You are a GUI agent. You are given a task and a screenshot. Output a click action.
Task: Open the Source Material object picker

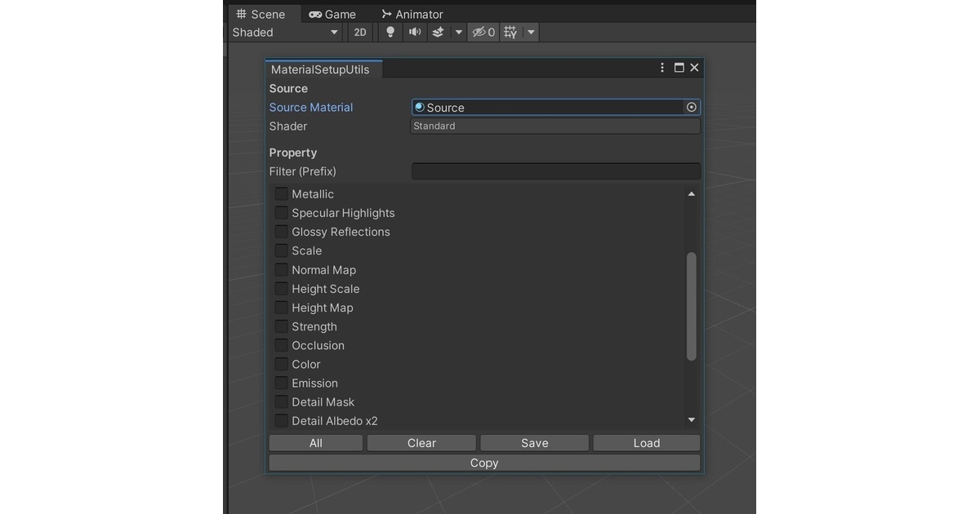692,107
